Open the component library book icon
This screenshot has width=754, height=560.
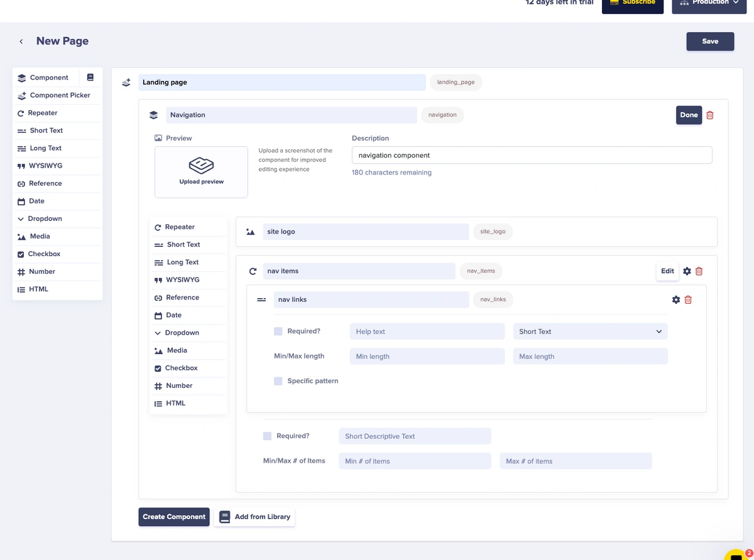pyautogui.click(x=90, y=78)
